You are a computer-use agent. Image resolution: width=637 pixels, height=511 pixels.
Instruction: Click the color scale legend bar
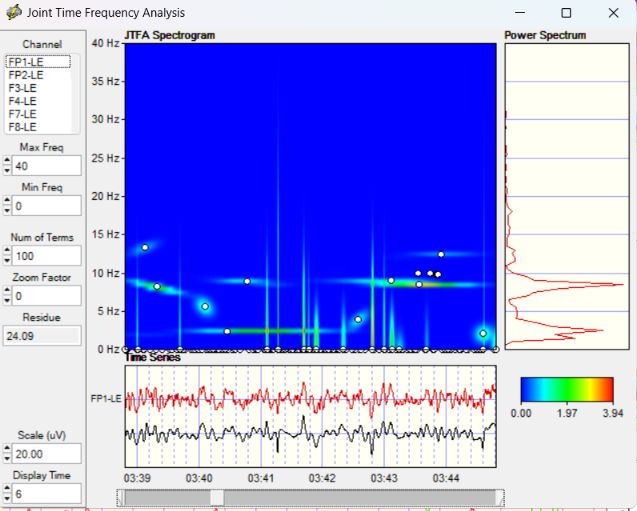click(x=567, y=390)
